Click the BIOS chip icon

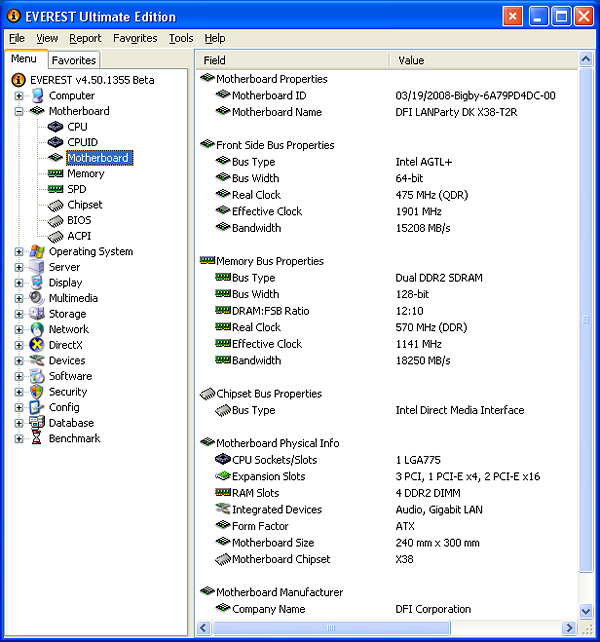point(55,221)
